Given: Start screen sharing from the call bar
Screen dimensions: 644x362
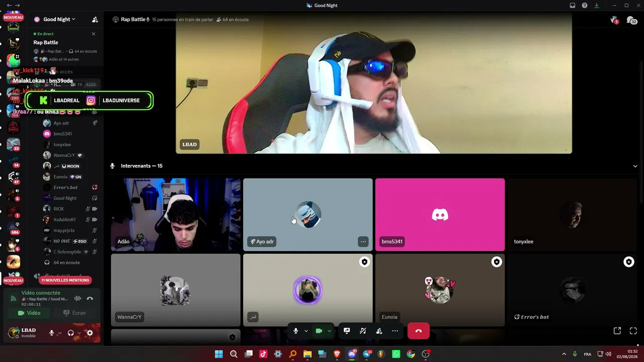Looking at the screenshot, I should pyautogui.click(x=347, y=331).
